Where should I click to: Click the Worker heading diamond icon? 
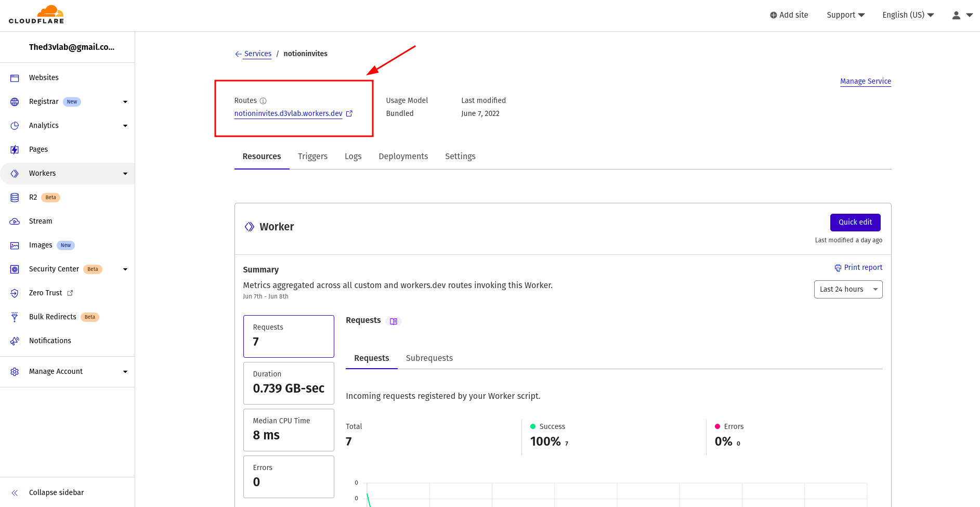point(250,227)
